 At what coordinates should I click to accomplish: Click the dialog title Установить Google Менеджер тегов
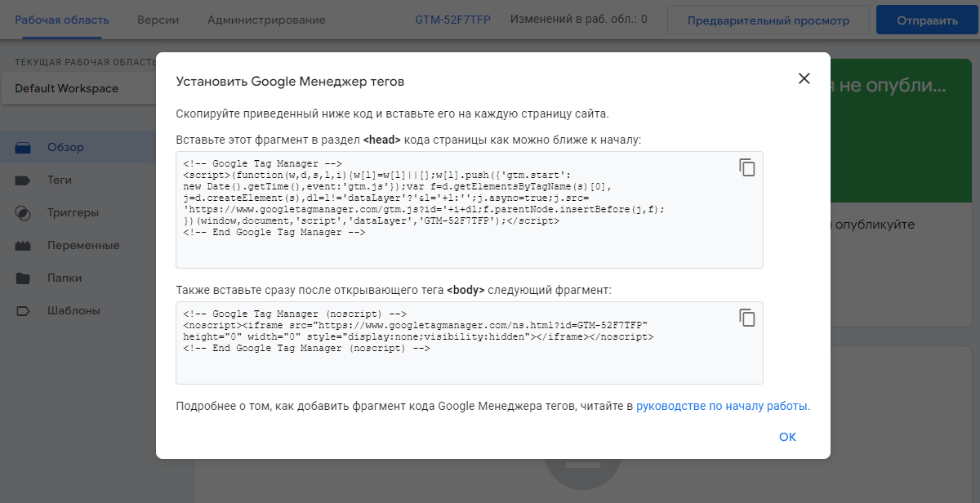tap(290, 82)
